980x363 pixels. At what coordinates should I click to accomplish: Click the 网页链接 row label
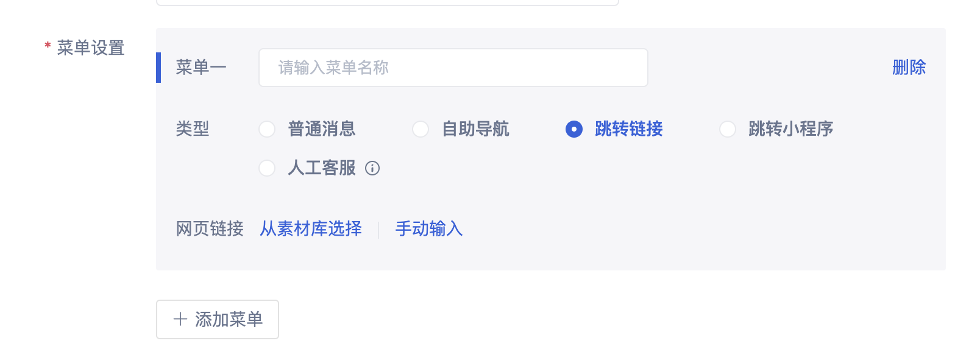[x=210, y=229]
